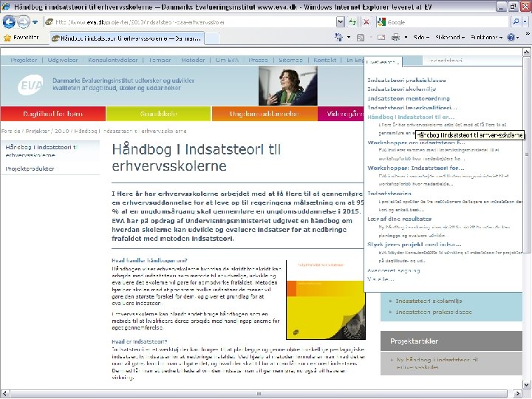Open Metoder in the site navigation
The height and width of the screenshot is (399, 532).
(193, 60)
